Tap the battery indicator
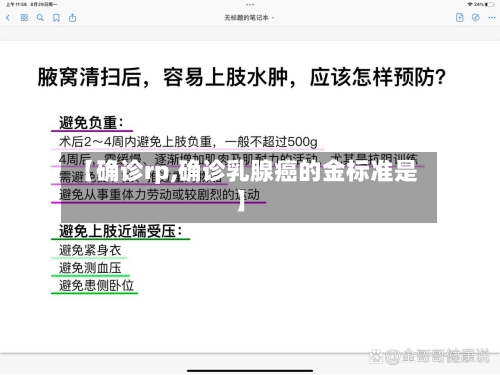The image size is (500, 375). click(x=490, y=4)
